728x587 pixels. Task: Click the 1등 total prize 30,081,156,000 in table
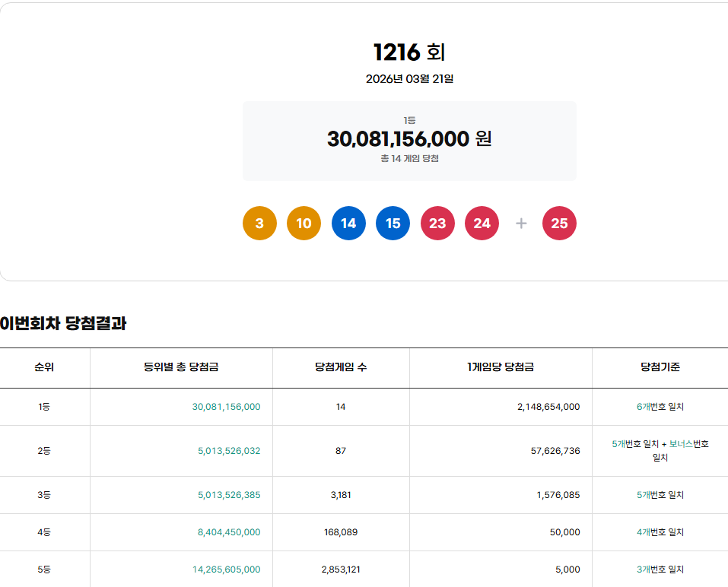(226, 407)
